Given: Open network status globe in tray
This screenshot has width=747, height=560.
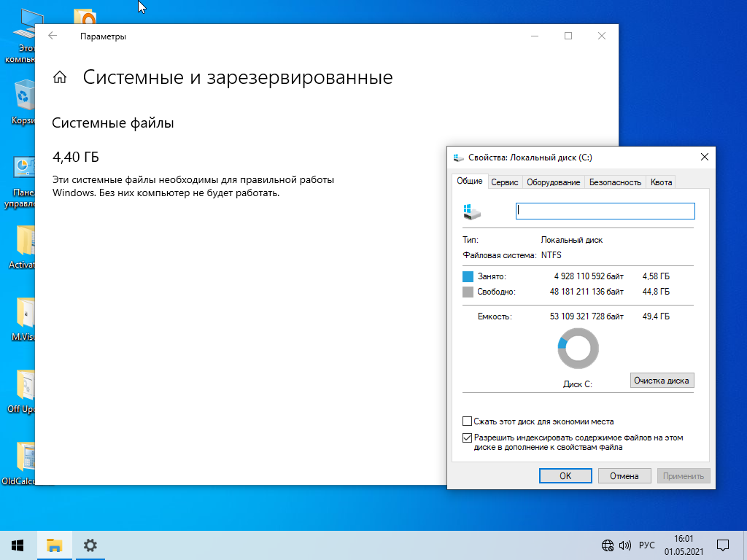Looking at the screenshot, I should pos(608,545).
